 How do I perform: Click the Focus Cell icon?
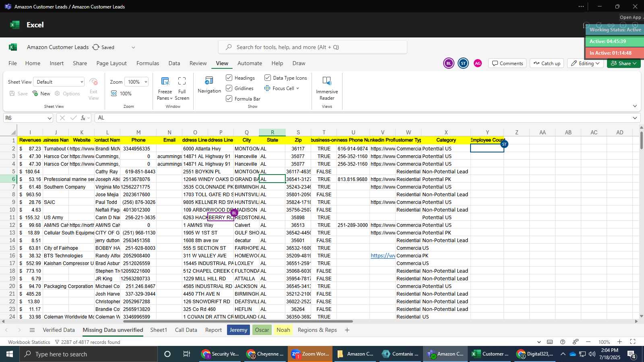click(267, 88)
